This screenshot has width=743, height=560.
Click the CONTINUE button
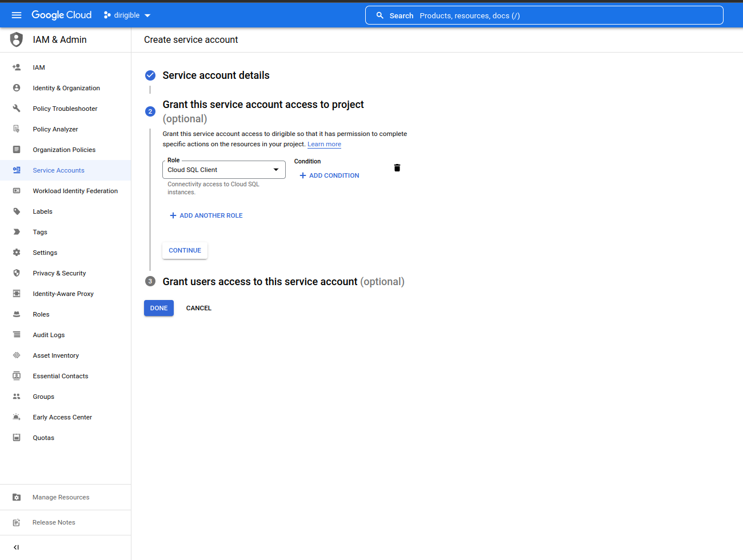coord(185,250)
